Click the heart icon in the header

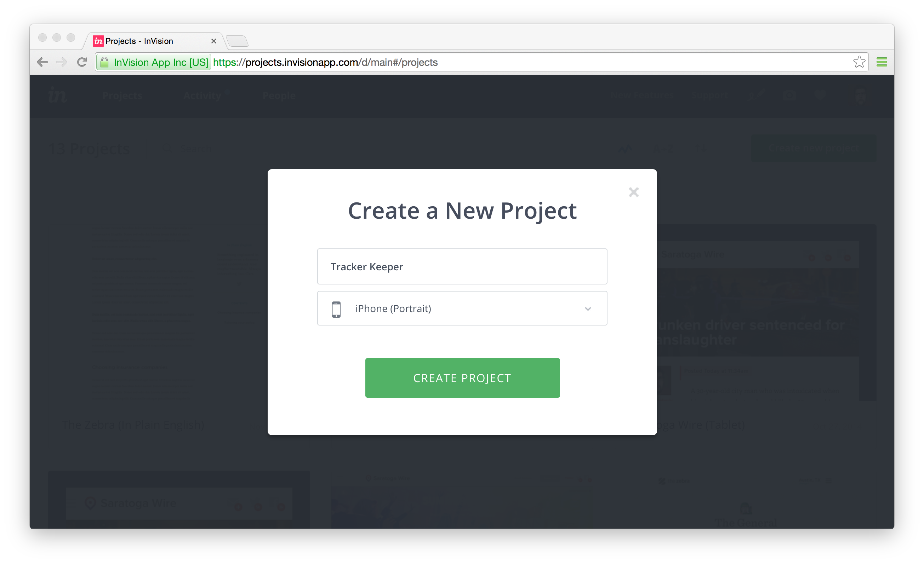click(821, 95)
